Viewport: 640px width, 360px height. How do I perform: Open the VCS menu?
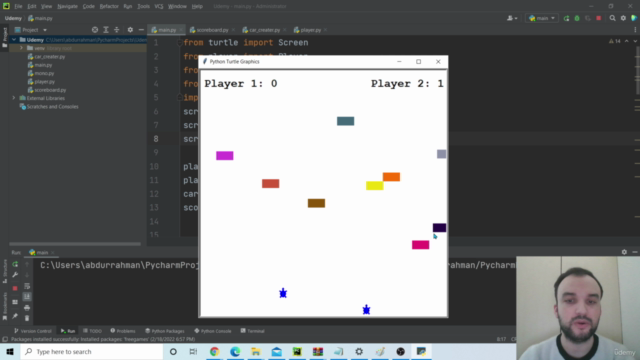click(x=159, y=6)
